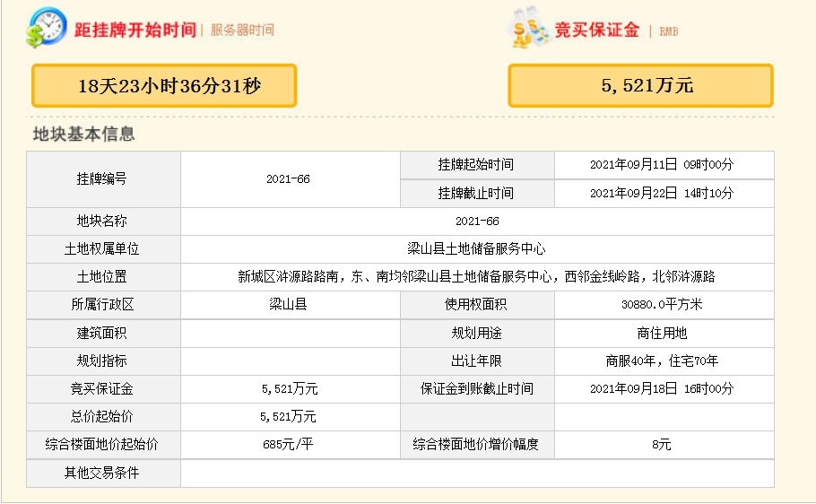Select the 5,521万元 value in 竞买保证金 row
This screenshot has width=816, height=504.
(290, 389)
